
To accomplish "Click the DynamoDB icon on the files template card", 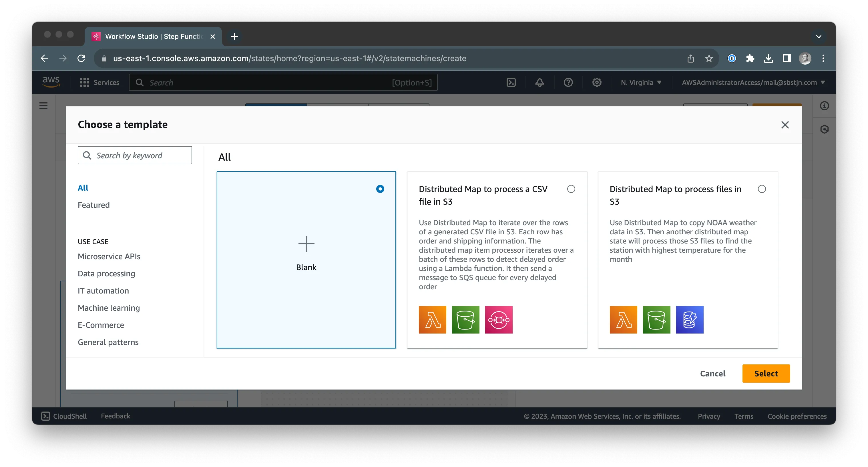I will pyautogui.click(x=689, y=320).
